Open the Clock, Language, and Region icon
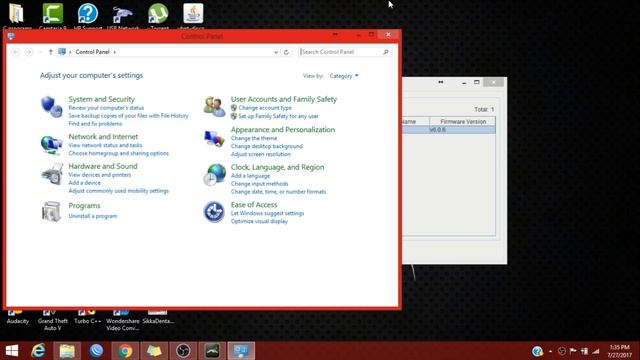Viewport: 640px width, 360px height. (x=214, y=175)
